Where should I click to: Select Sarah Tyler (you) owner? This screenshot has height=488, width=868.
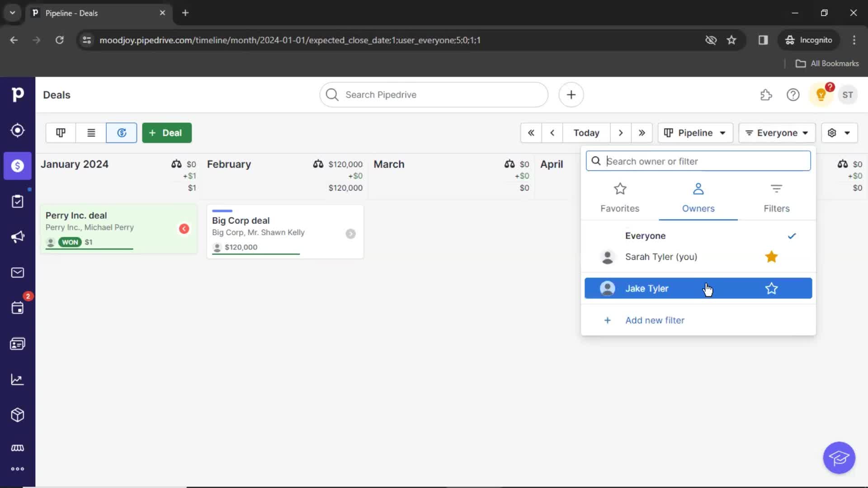click(698, 257)
